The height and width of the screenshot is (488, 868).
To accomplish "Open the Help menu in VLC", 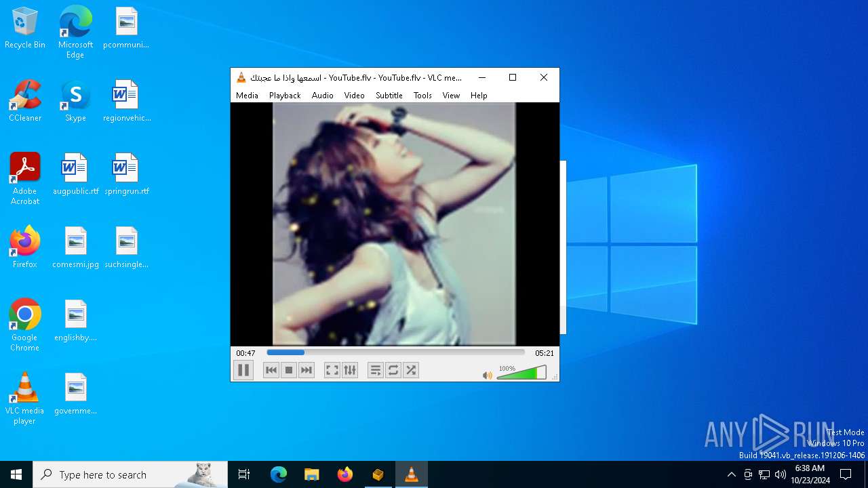I will [479, 96].
